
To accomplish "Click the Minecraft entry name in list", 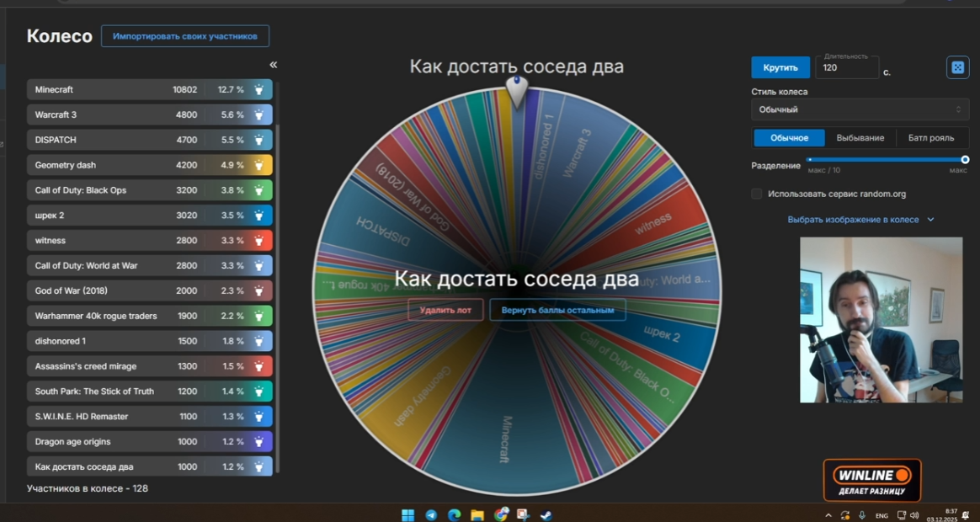I will 54,89.
